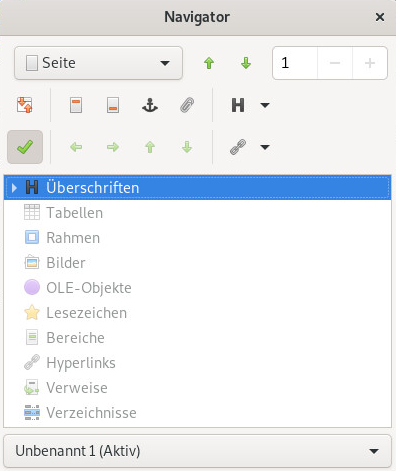This screenshot has width=396, height=471.
Task: Click the paperclip Set Reminder icon
Action: (x=187, y=105)
